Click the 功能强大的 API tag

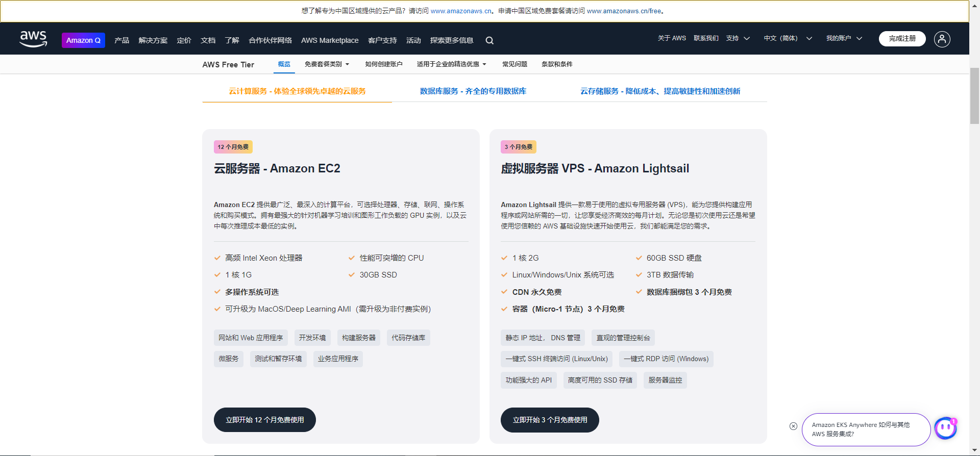[529, 380]
